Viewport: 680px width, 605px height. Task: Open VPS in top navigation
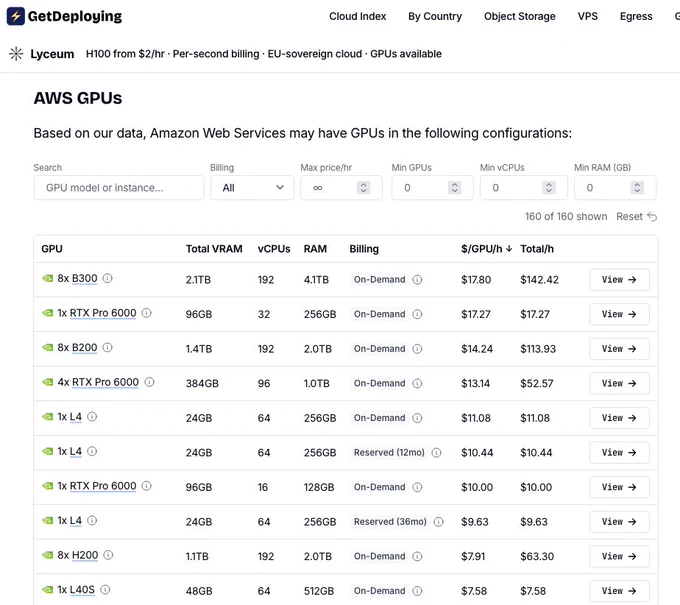click(588, 16)
